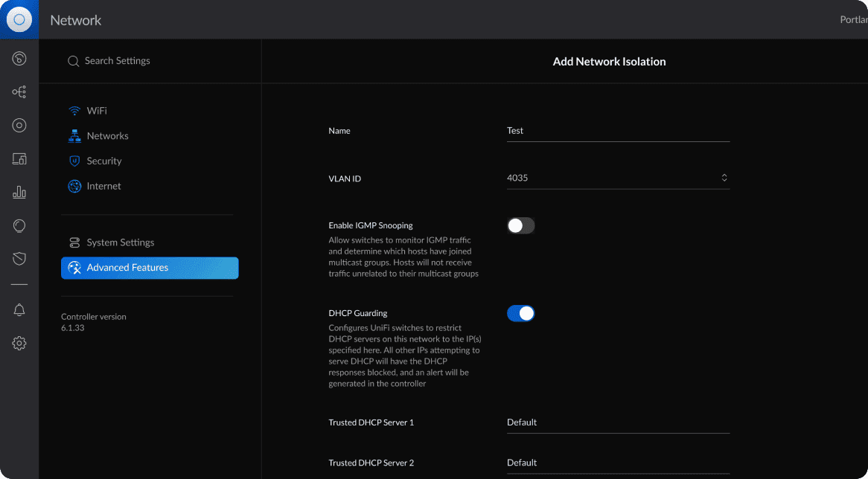
Task: Disable the DHCP Guarding toggle
Action: coord(520,313)
